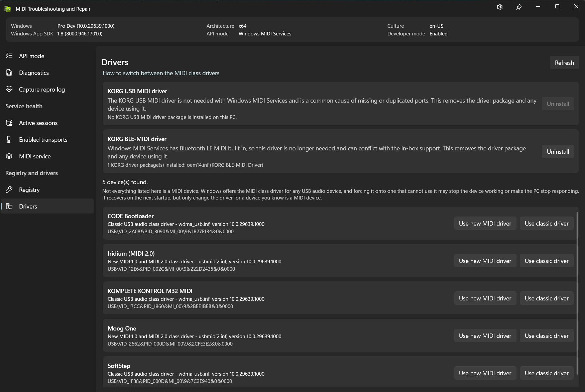Click the Drivers sidebar icon

tap(9, 206)
